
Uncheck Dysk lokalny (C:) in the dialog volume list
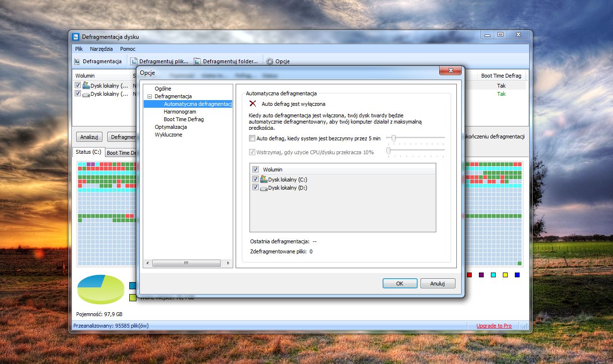pos(255,179)
